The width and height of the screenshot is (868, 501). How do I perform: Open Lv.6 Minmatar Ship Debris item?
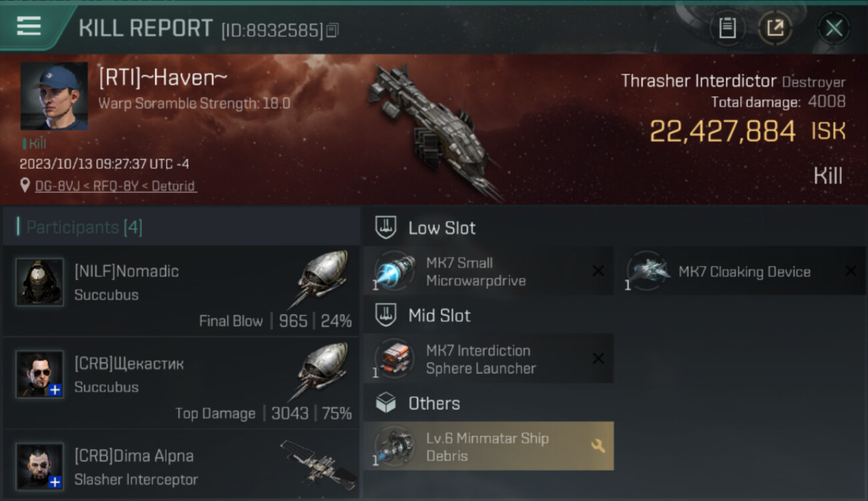[x=488, y=446]
